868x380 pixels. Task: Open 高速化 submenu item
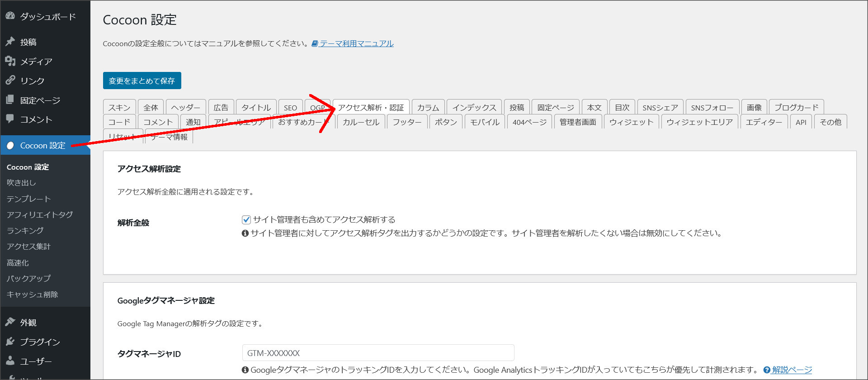[x=18, y=262]
